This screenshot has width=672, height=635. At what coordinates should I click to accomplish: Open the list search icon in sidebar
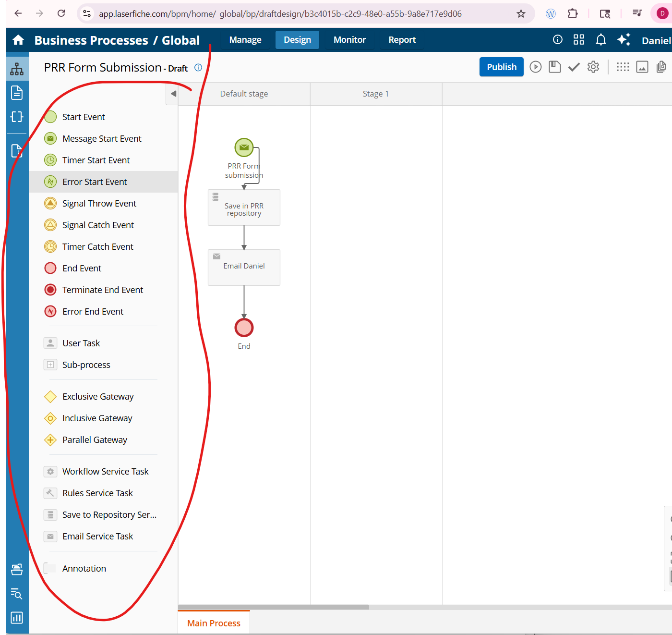(x=17, y=594)
